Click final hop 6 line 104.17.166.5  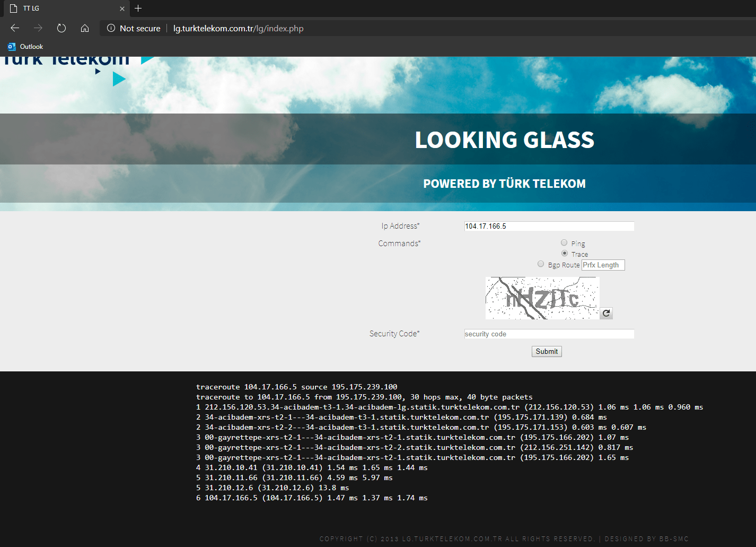[312, 498]
